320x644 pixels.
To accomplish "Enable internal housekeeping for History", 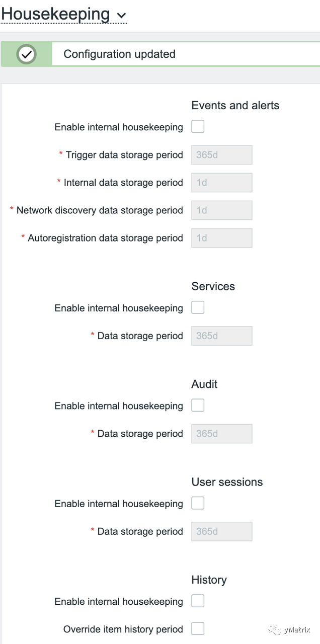I will [x=198, y=601].
